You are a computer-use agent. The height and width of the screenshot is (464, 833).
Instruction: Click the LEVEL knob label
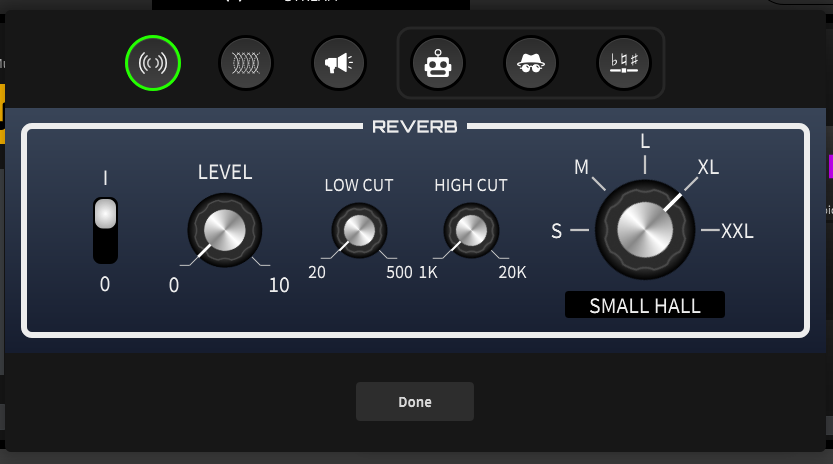point(225,172)
